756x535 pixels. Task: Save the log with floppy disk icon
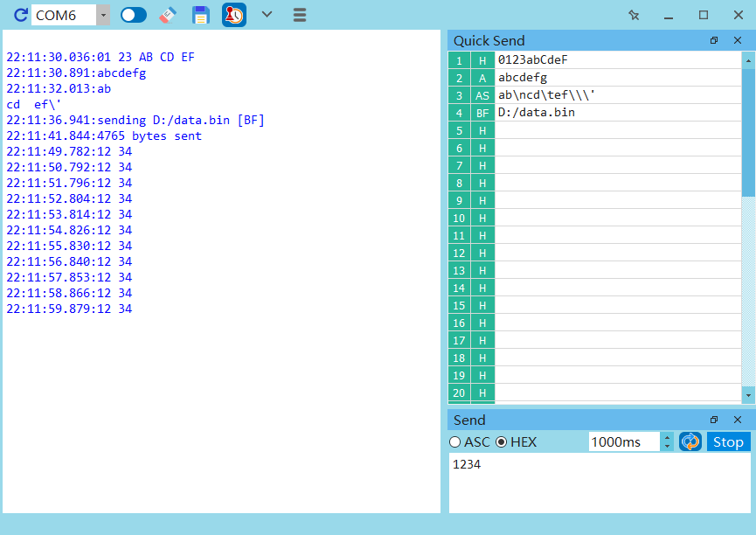pyautogui.click(x=200, y=15)
